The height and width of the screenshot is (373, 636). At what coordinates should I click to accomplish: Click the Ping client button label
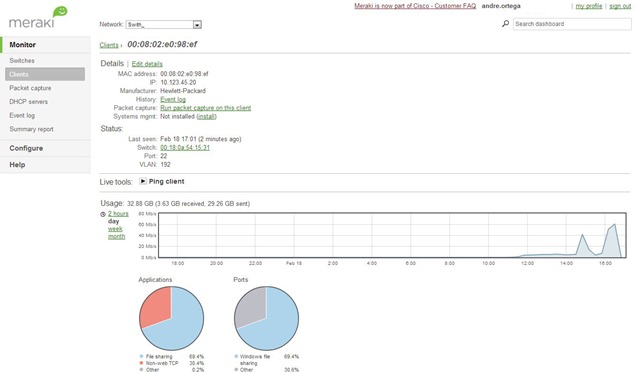pyautogui.click(x=166, y=182)
